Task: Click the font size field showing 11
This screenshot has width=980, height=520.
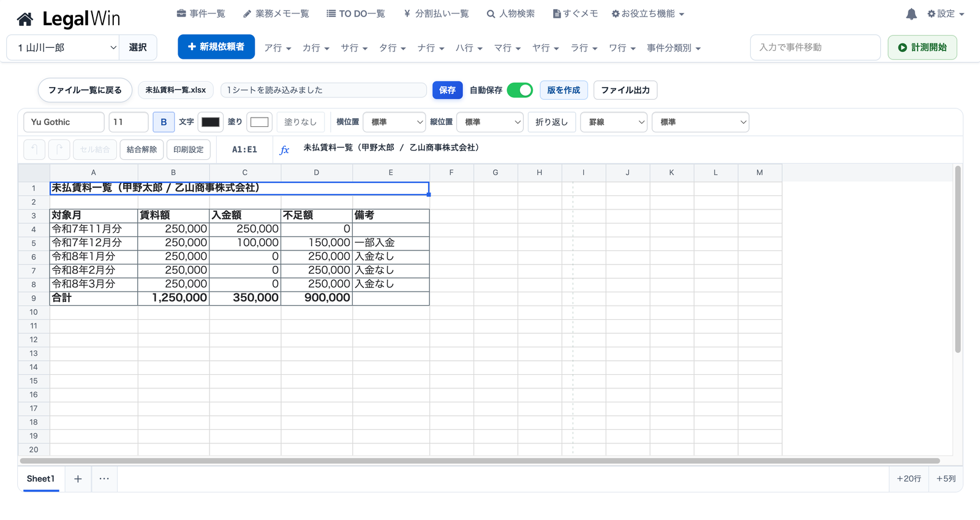Action: [x=129, y=122]
